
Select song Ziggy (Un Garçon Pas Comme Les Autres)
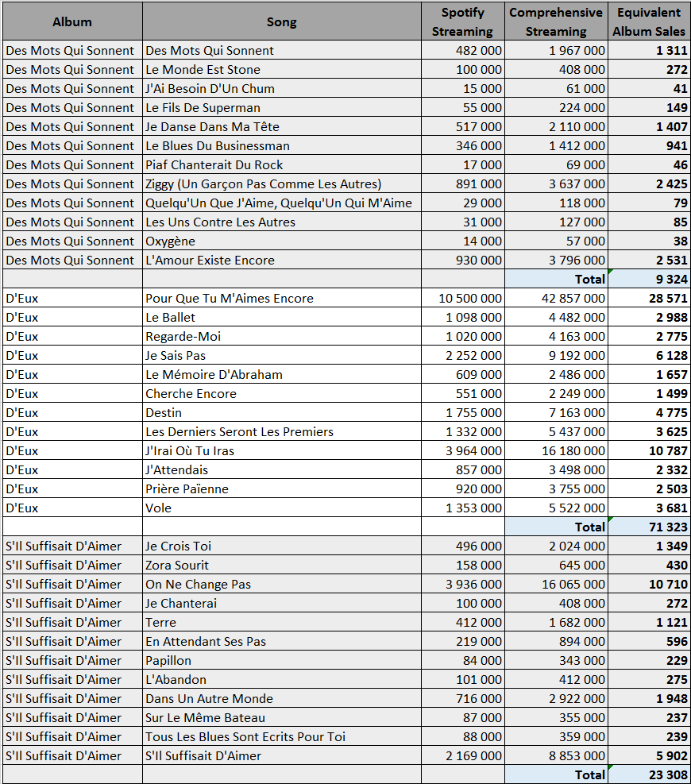281,184
